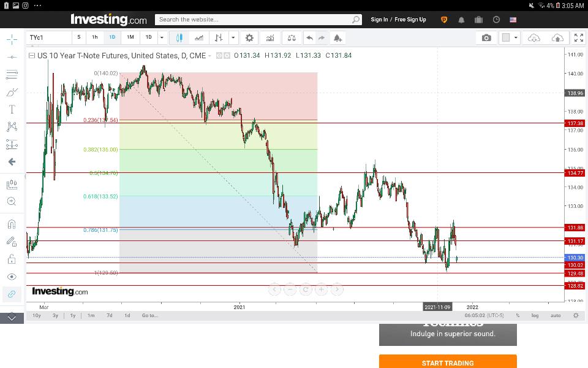Viewport: 588px width, 368px height.
Task: Open the clock icon in header
Action: pos(496,20)
